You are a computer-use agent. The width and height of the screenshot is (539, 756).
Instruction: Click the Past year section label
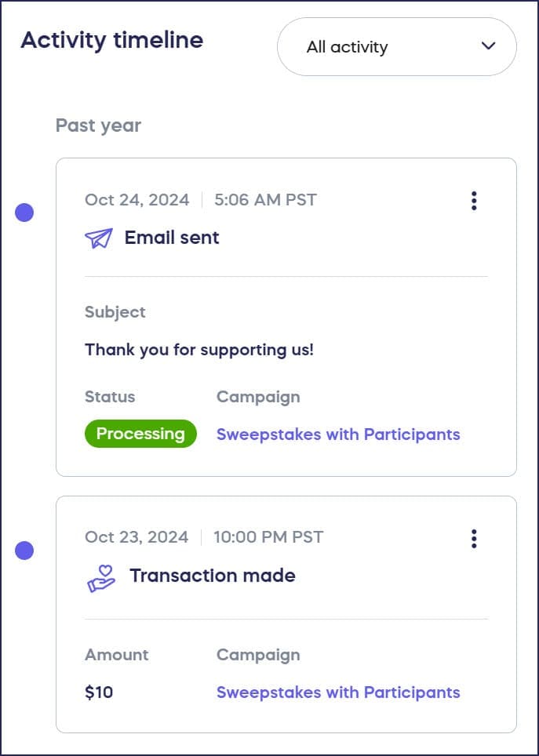pos(98,125)
